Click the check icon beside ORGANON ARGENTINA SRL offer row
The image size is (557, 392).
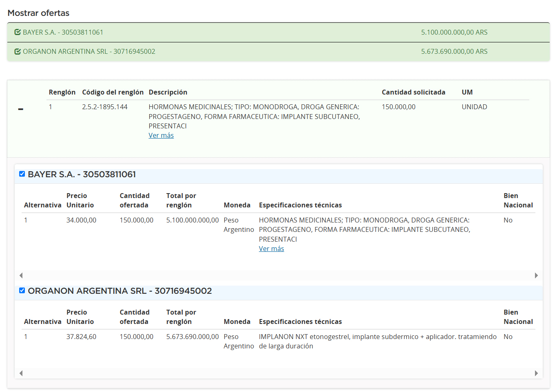pyautogui.click(x=18, y=51)
